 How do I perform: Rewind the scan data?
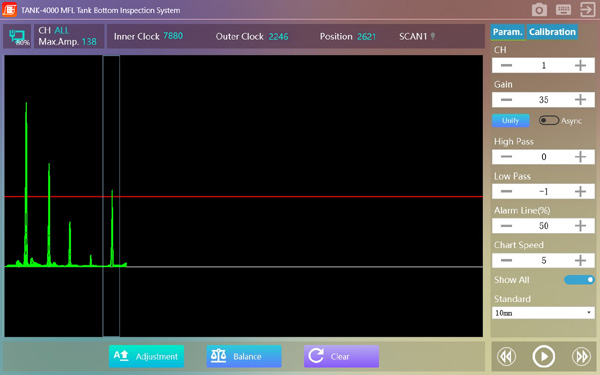click(506, 356)
